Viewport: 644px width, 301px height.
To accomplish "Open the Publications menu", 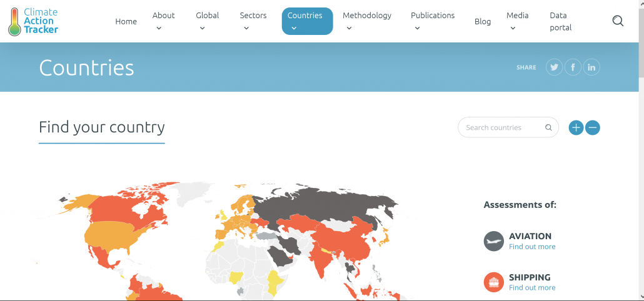I will coord(433,15).
